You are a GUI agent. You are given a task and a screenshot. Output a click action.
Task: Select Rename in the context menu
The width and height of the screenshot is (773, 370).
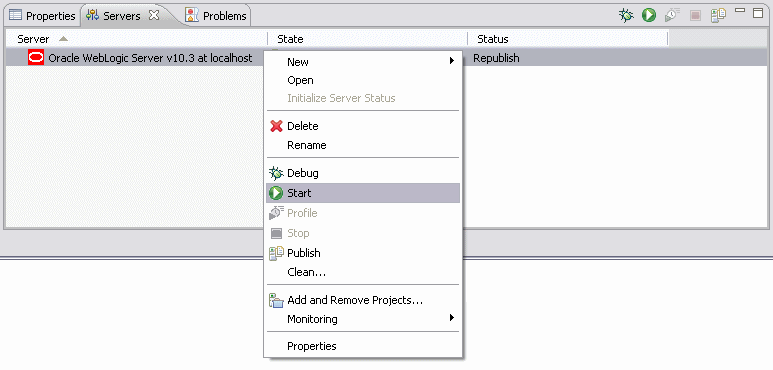pyautogui.click(x=363, y=145)
